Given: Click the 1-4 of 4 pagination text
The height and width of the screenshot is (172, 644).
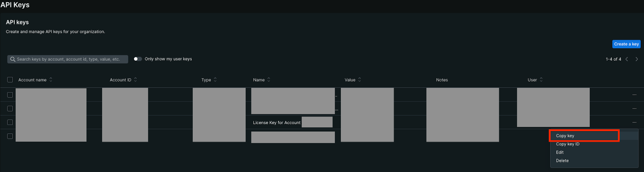Looking at the screenshot, I should (x=614, y=59).
